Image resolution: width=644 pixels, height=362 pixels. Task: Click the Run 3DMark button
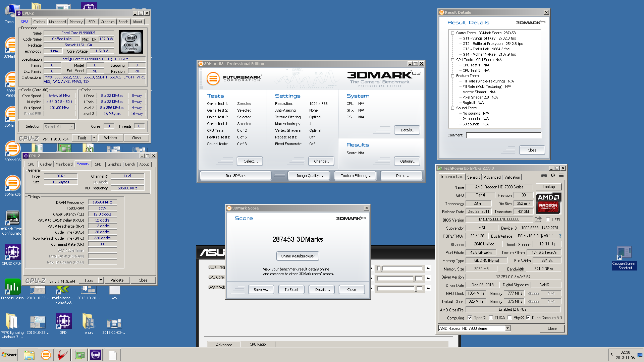click(x=235, y=176)
